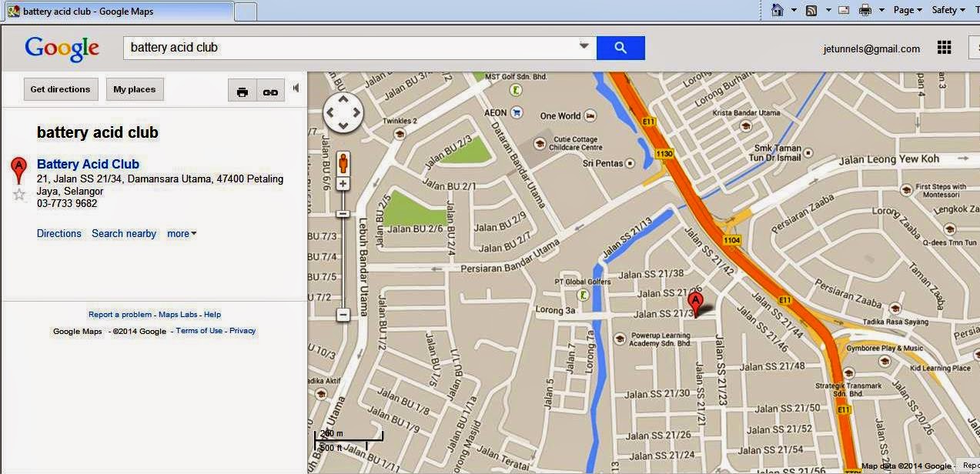Open the Help link

tap(212, 315)
